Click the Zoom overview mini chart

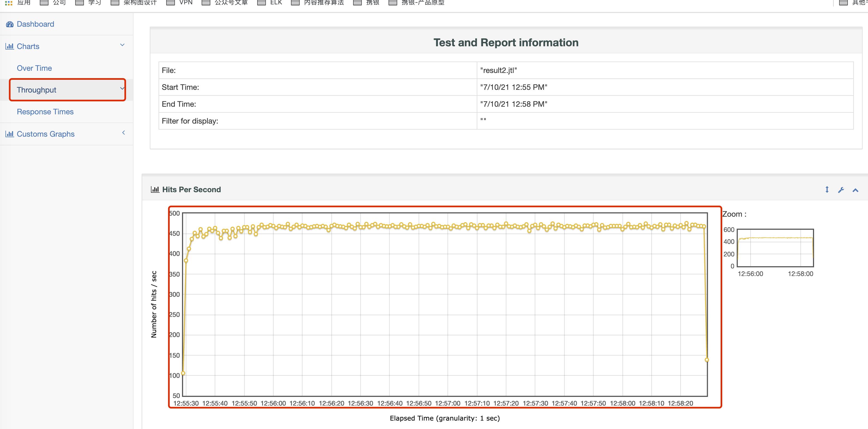pyautogui.click(x=775, y=248)
